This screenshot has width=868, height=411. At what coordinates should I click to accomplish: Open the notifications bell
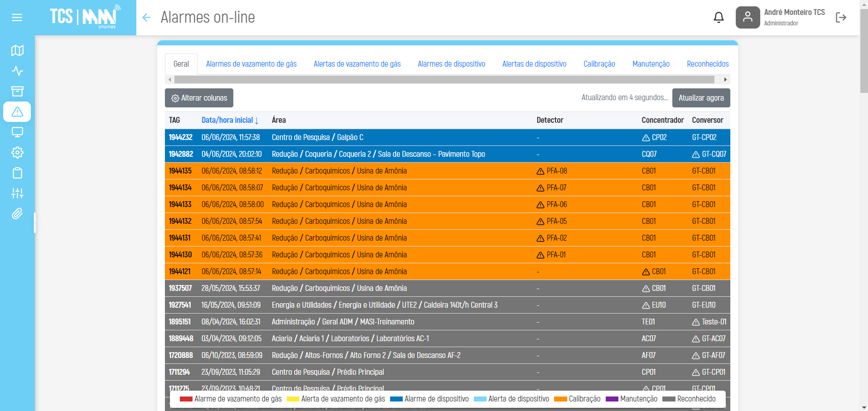(719, 18)
